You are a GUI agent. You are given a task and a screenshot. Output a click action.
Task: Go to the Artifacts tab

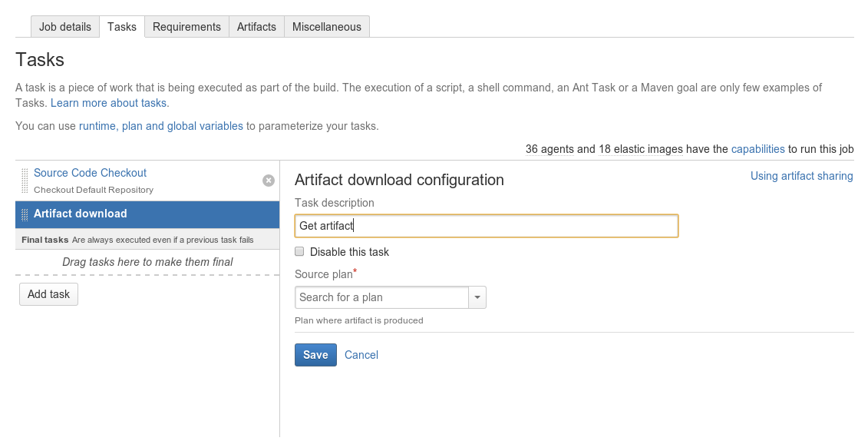pos(256,27)
